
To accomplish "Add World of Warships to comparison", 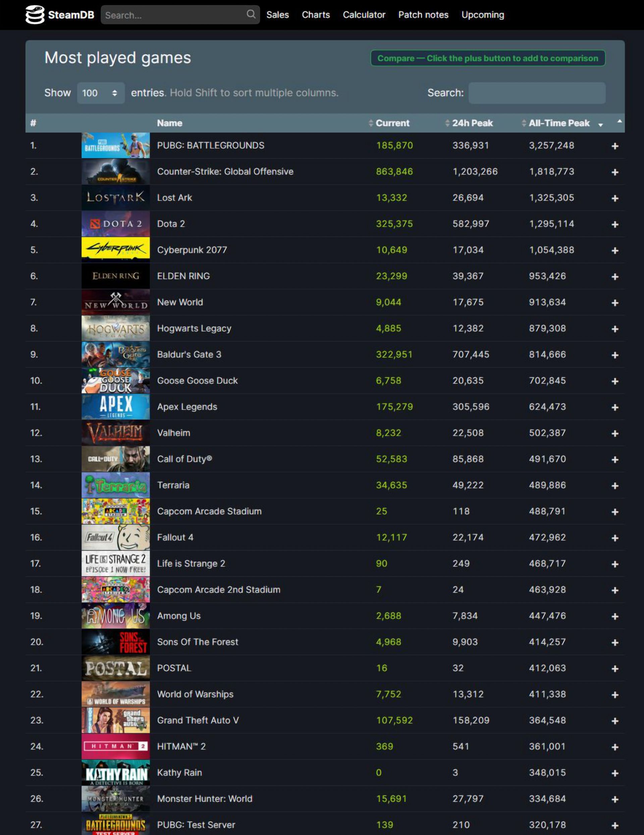I will pos(614,695).
